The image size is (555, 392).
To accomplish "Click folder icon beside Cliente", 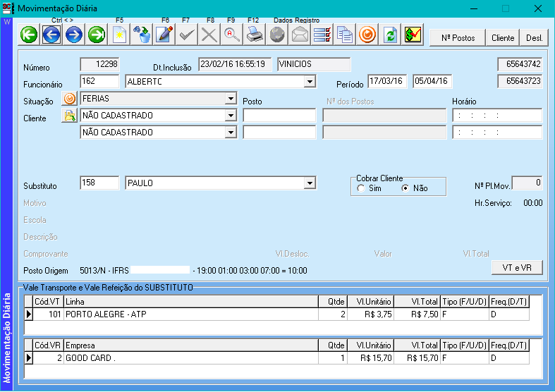I will tap(69, 116).
